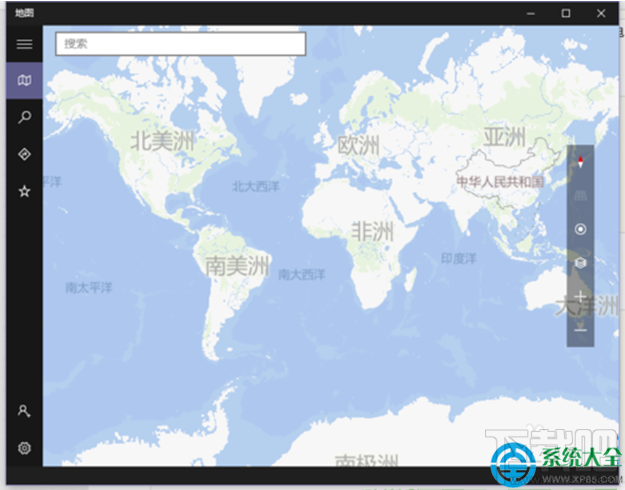Toggle the tilt view grid icon

pyautogui.click(x=580, y=195)
